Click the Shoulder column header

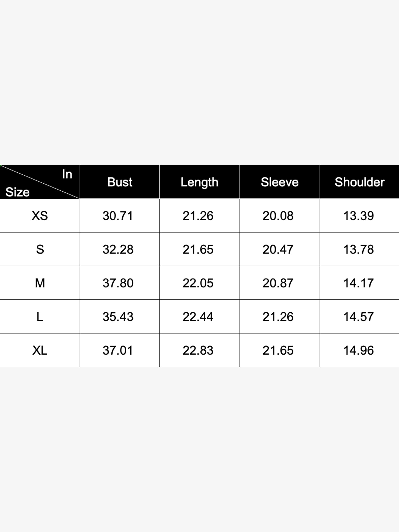360,182
